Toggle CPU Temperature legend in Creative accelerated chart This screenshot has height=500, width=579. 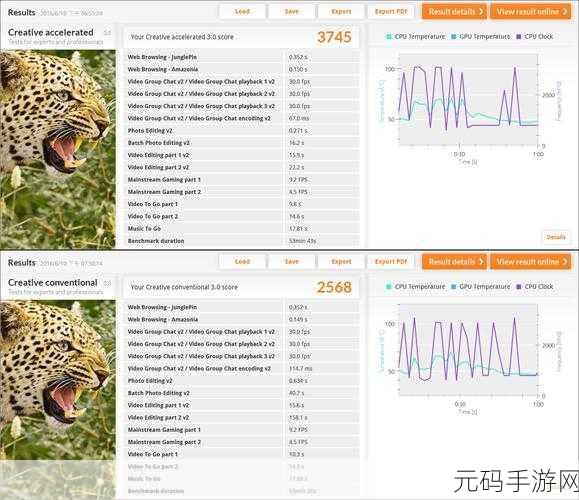(415, 37)
